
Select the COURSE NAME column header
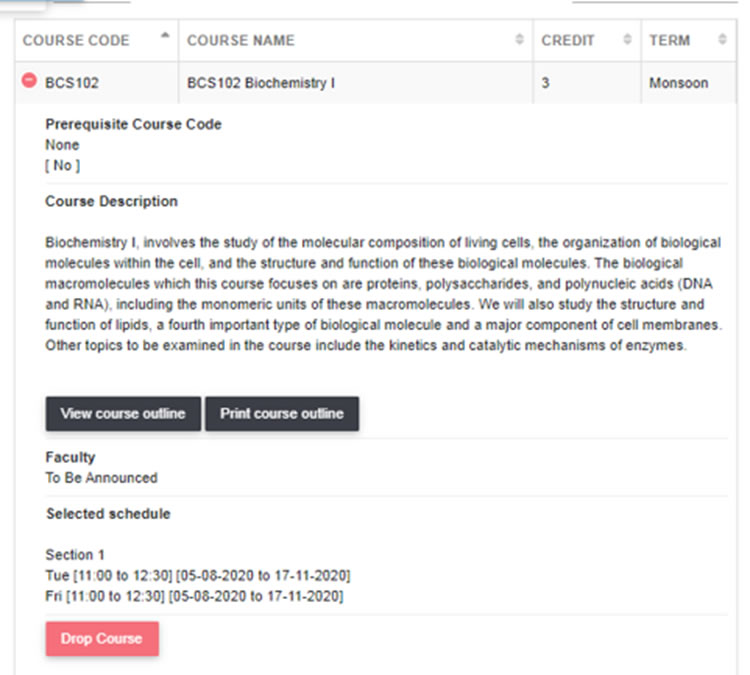point(355,40)
